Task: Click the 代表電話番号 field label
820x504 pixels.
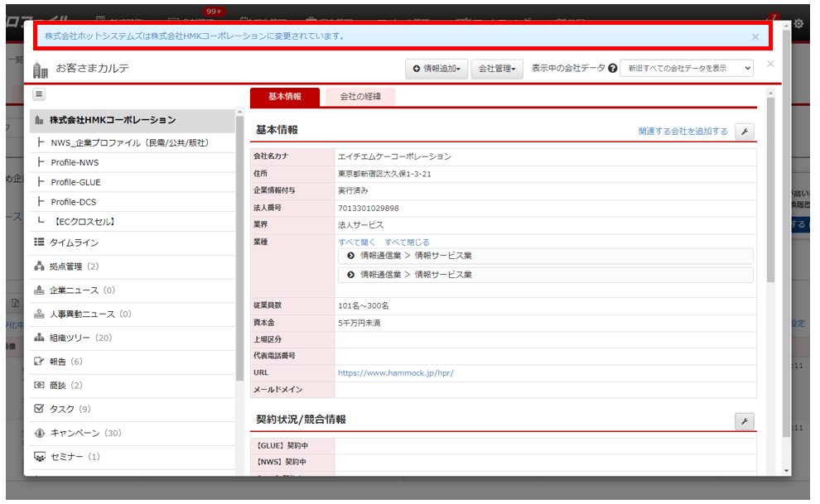Action: click(x=274, y=356)
